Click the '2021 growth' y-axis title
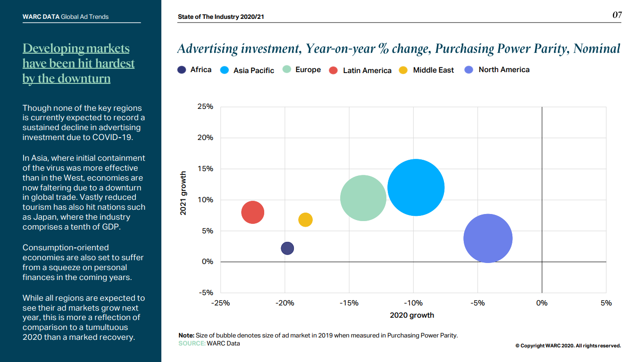Viewport: 644px width, 362px height. tap(184, 193)
